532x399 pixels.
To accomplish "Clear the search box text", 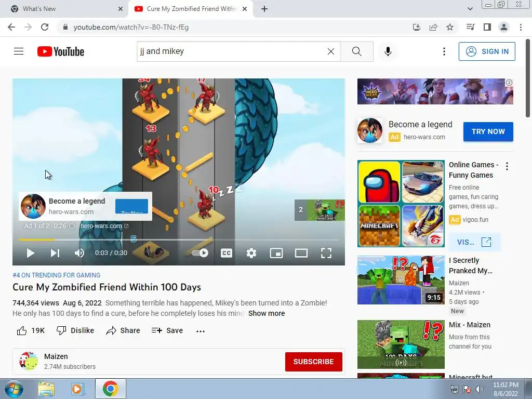I will (331, 51).
